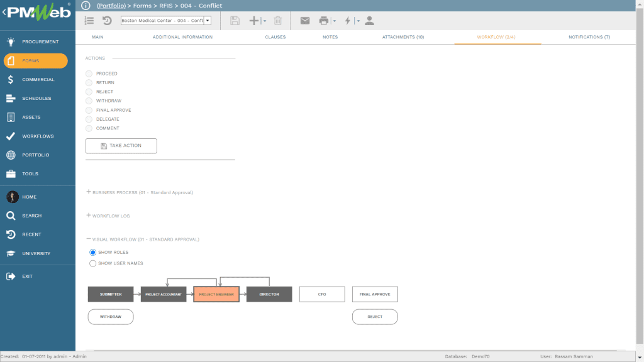
Task: Open the record list icon
Action: pos(89,21)
